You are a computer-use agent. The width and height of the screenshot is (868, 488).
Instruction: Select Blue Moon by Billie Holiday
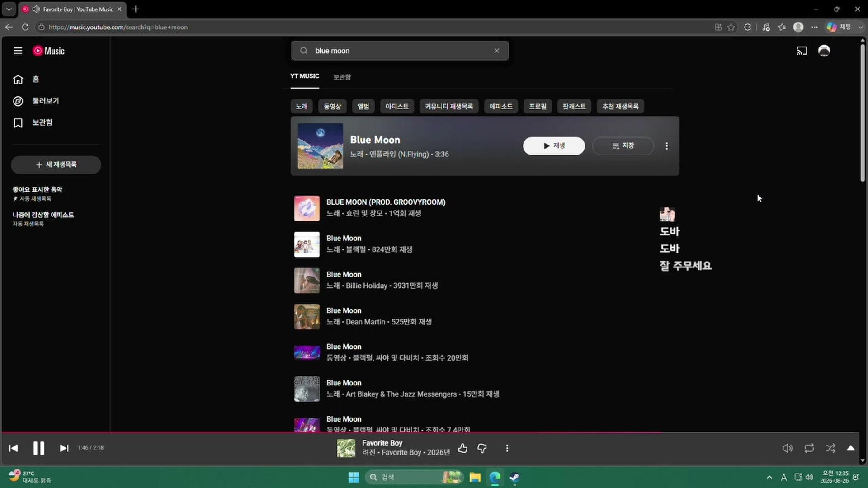(484, 280)
